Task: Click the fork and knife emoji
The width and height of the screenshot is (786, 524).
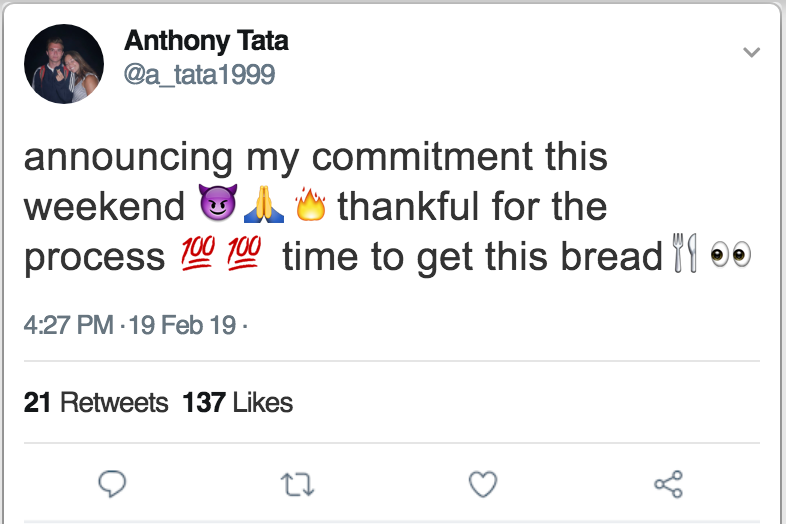Action: click(x=685, y=252)
